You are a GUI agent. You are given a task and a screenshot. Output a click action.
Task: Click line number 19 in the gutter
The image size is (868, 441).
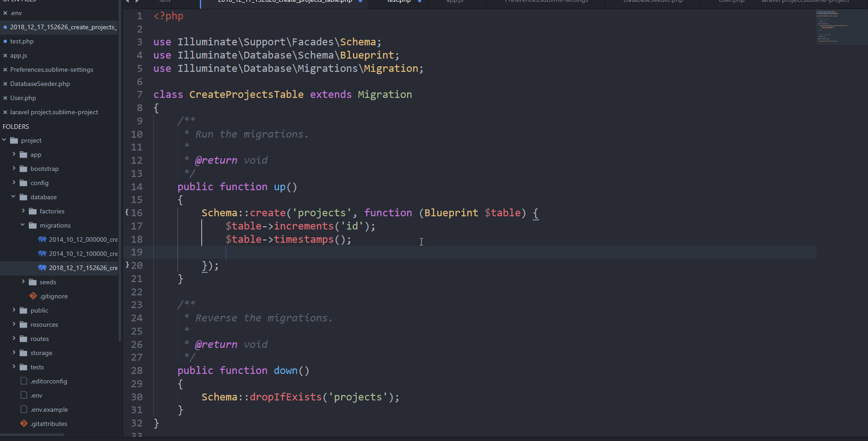[x=137, y=252]
